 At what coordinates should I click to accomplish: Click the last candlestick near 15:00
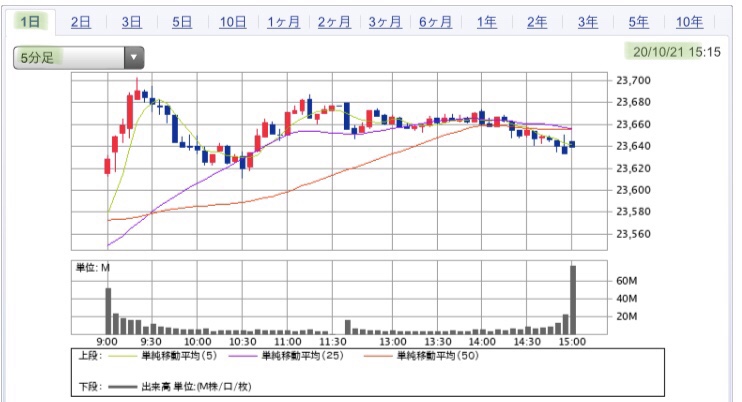573,144
